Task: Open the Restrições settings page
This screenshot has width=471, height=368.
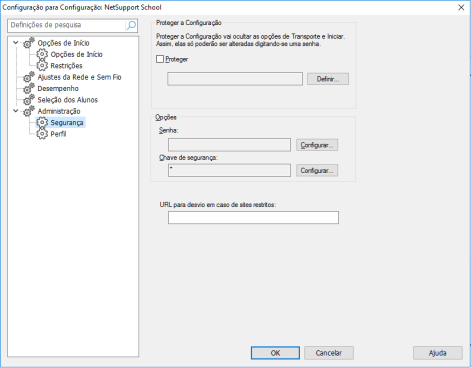Action: (66, 66)
